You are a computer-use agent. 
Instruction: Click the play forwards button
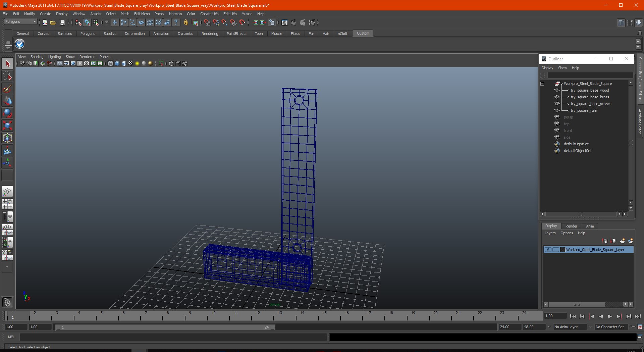pyautogui.click(x=610, y=316)
